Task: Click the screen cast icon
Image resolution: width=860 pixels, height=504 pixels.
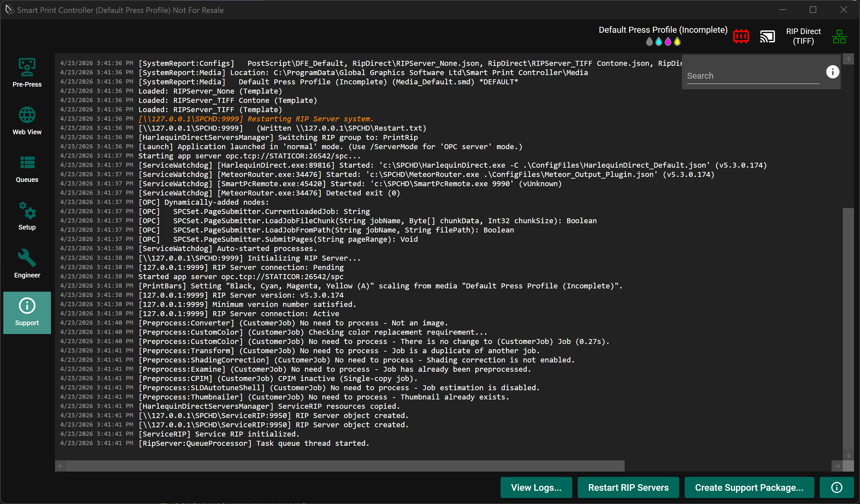Action: 767,36
